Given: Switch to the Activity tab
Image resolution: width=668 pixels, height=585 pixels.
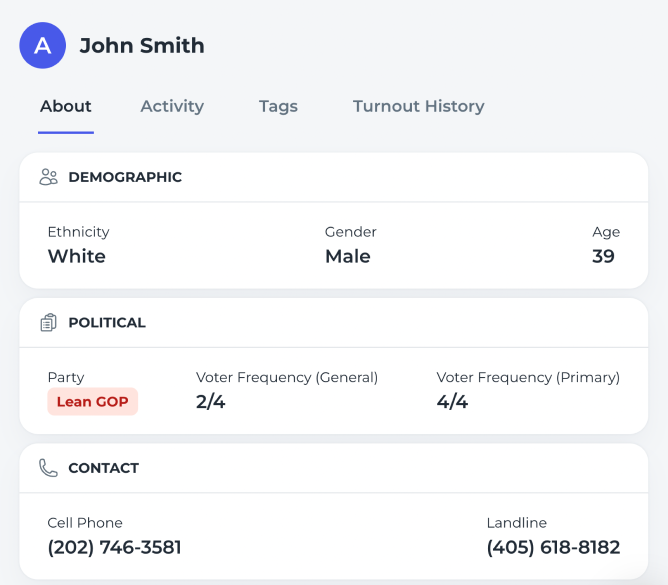Looking at the screenshot, I should tap(172, 106).
